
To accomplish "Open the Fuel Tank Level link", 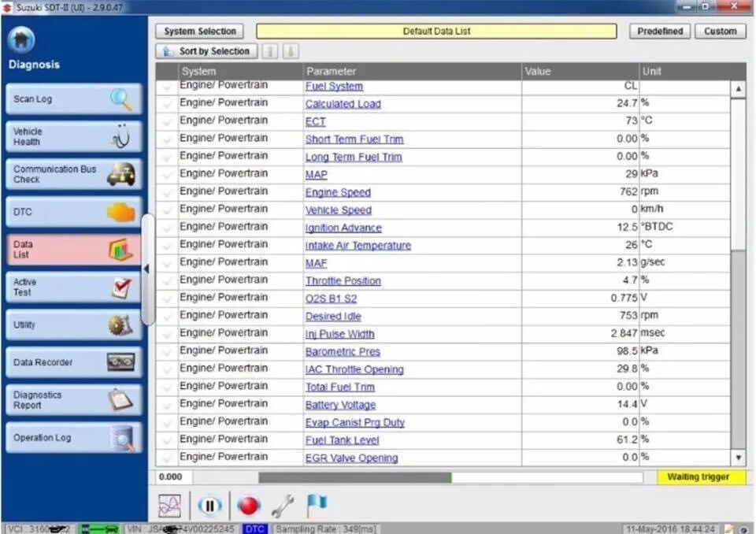I will (343, 440).
